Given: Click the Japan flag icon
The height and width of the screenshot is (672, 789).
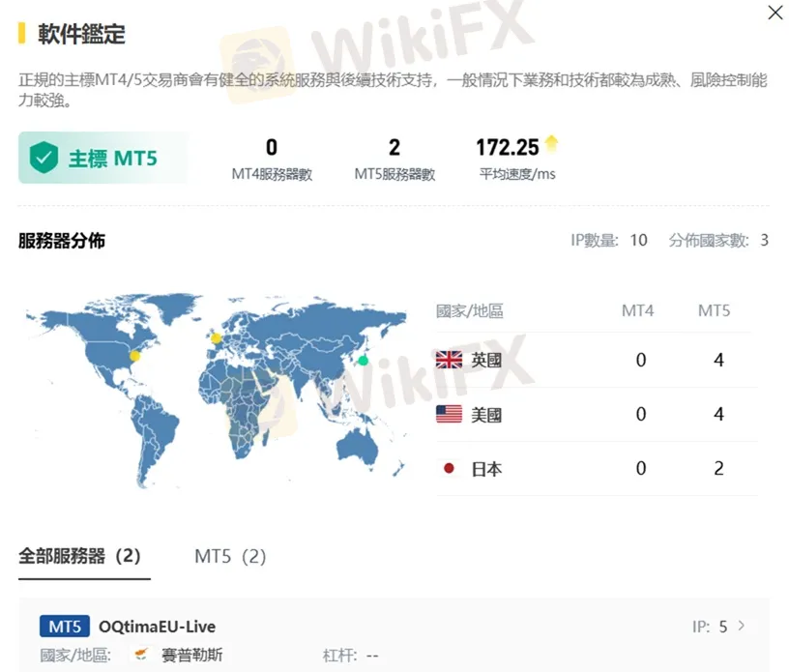Looking at the screenshot, I should [449, 469].
